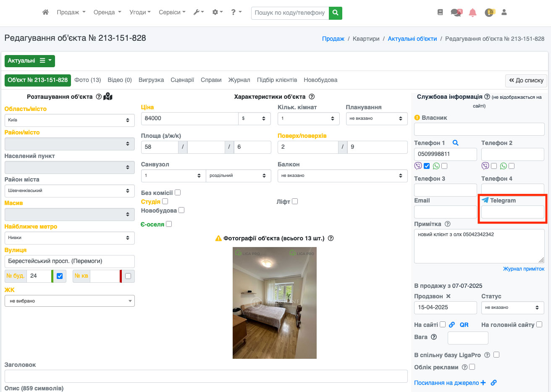Switch to the Фото (13) tab

[87, 80]
